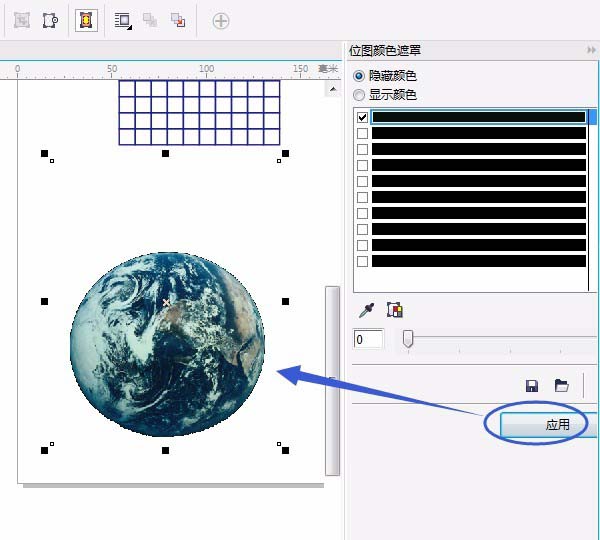This screenshot has width=600, height=540.
Task: Uncheck the first color mask checkbox
Action: coord(362,117)
